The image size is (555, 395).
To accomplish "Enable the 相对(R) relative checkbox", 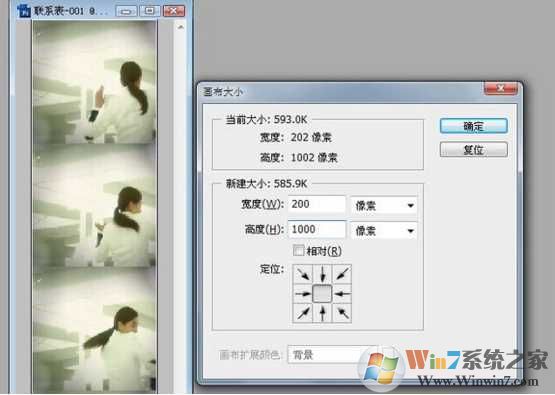I will tap(298, 251).
